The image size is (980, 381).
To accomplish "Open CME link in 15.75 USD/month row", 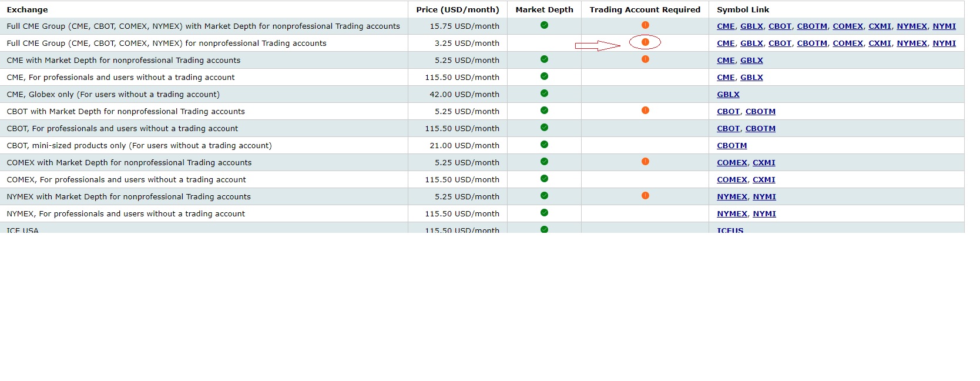I will (x=726, y=26).
